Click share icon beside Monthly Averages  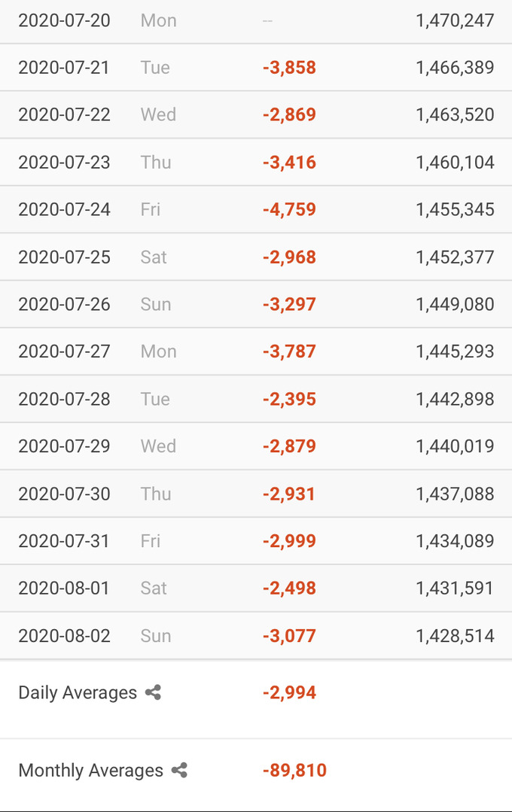pyautogui.click(x=179, y=770)
